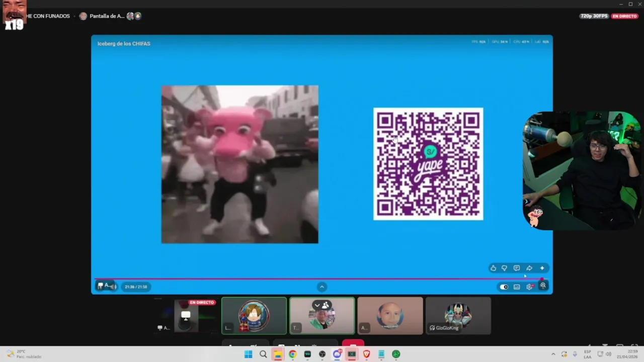This screenshot has width=644, height=362.
Task: Open the taskbar app icon between Discord and Brave
Action: (x=352, y=354)
